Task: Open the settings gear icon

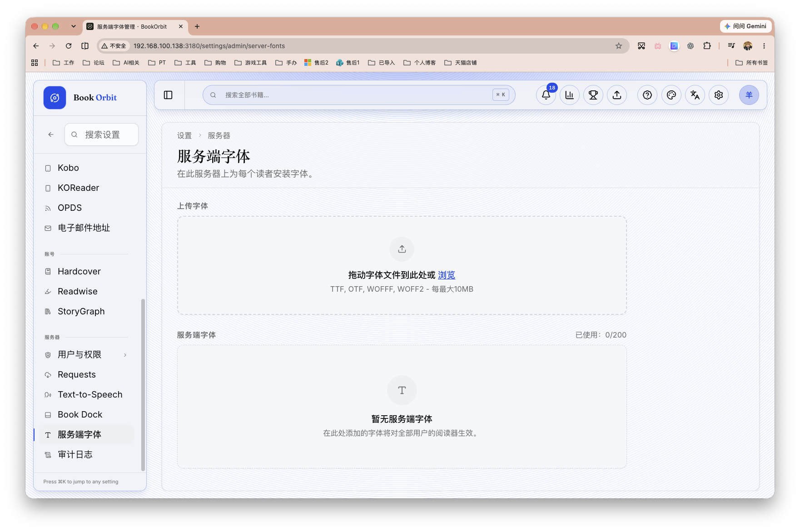Action: [x=719, y=95]
